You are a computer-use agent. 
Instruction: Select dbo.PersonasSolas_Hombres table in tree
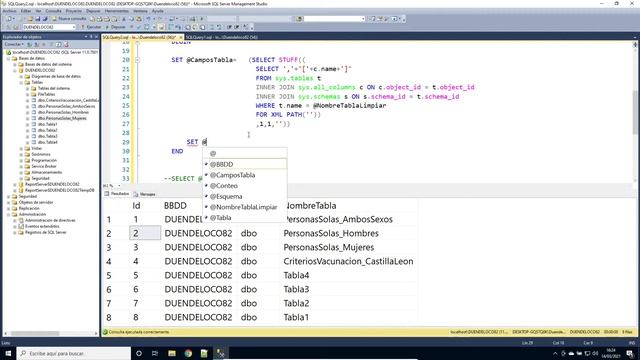tap(63, 112)
